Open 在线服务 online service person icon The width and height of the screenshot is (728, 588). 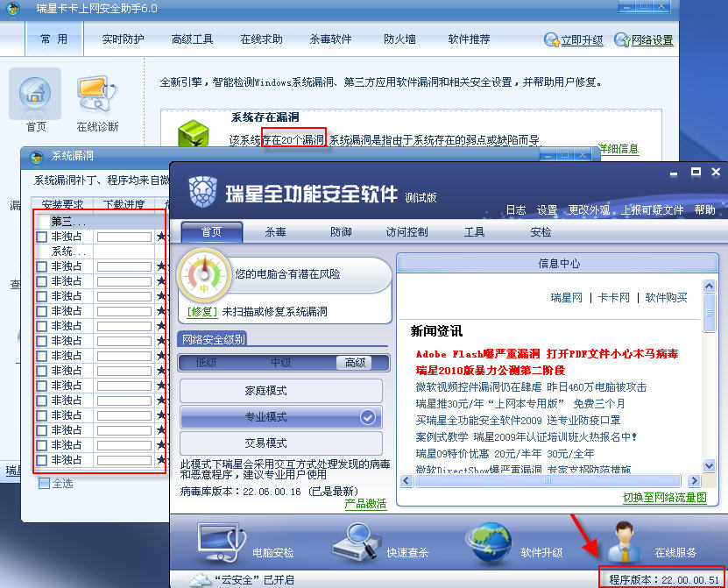625,542
